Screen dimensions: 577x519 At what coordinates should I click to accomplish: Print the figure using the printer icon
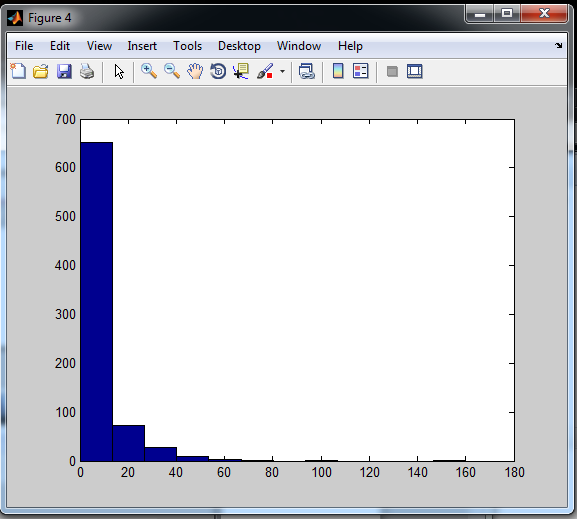coord(87,71)
